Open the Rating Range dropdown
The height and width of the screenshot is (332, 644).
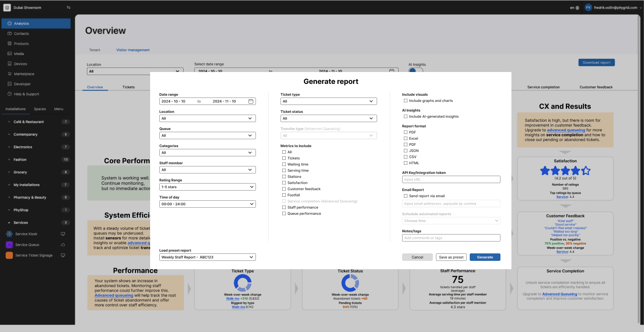[207, 187]
